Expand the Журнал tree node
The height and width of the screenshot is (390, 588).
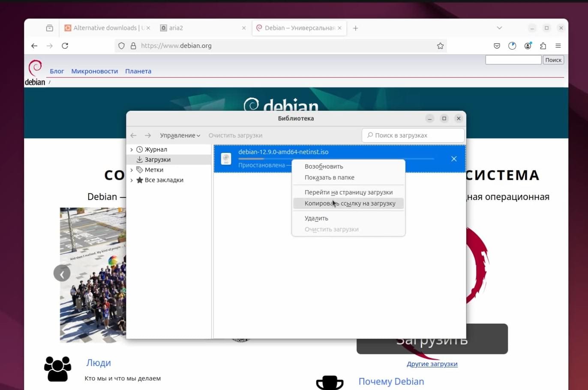(x=132, y=149)
